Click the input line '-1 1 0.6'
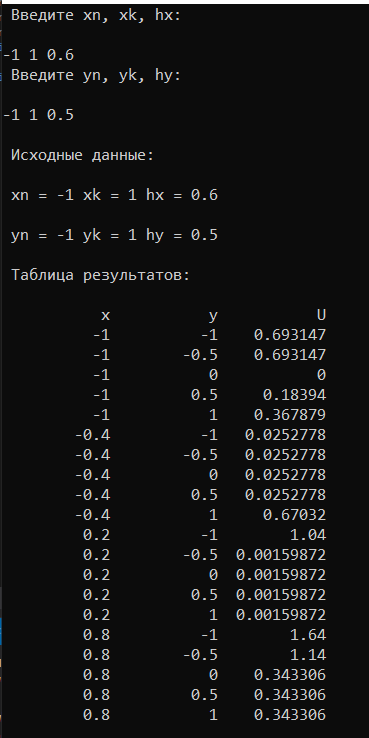369x738 pixels. click(39, 56)
